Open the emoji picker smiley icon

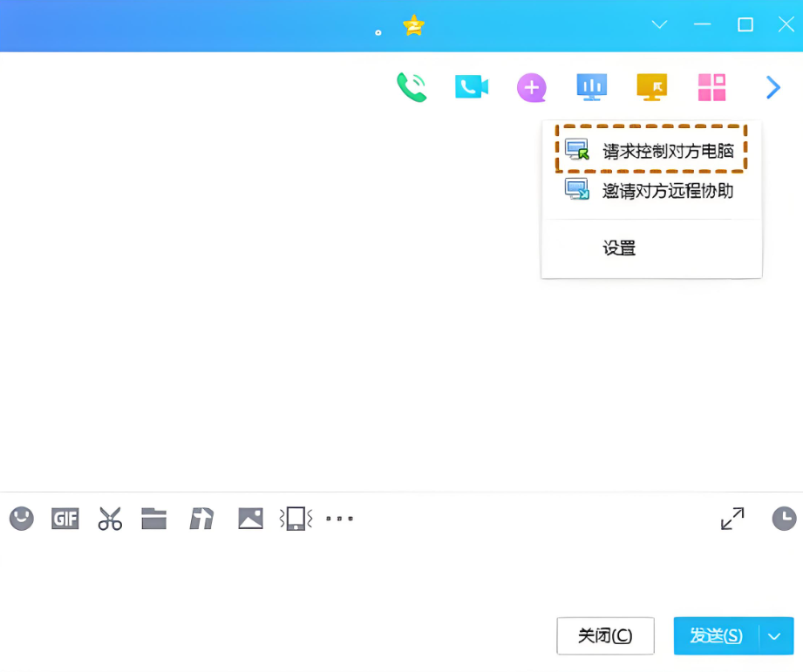(x=22, y=519)
